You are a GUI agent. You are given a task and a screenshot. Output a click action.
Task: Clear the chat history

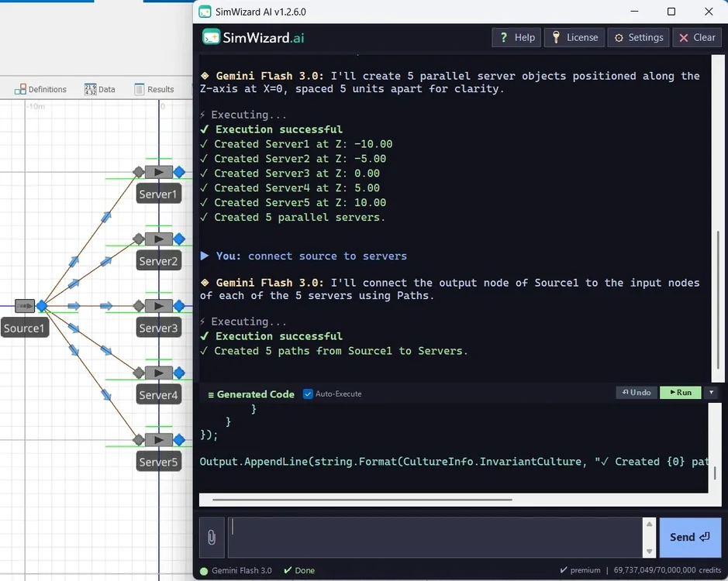[697, 38]
